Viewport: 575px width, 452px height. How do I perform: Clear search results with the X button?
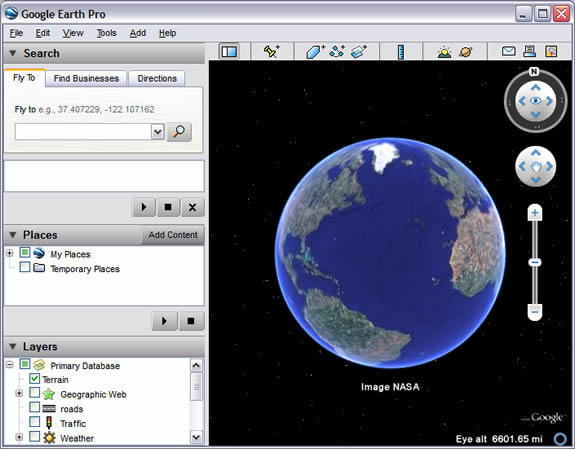pos(192,207)
